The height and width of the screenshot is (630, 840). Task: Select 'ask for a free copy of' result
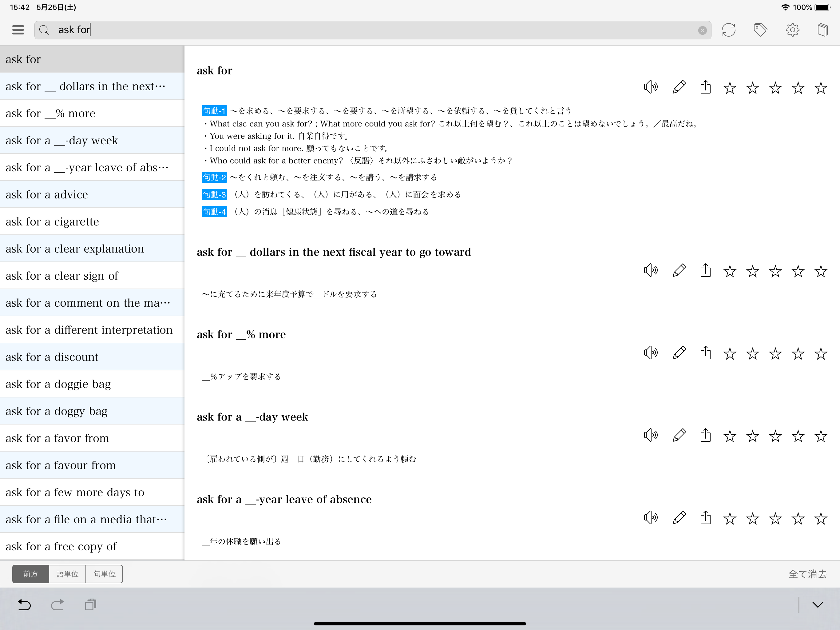tap(92, 546)
